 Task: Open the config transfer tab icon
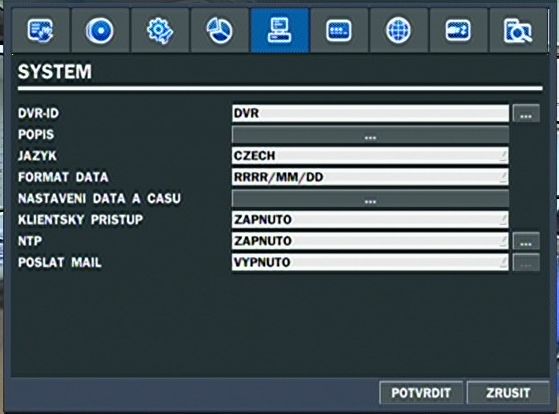[458, 31]
